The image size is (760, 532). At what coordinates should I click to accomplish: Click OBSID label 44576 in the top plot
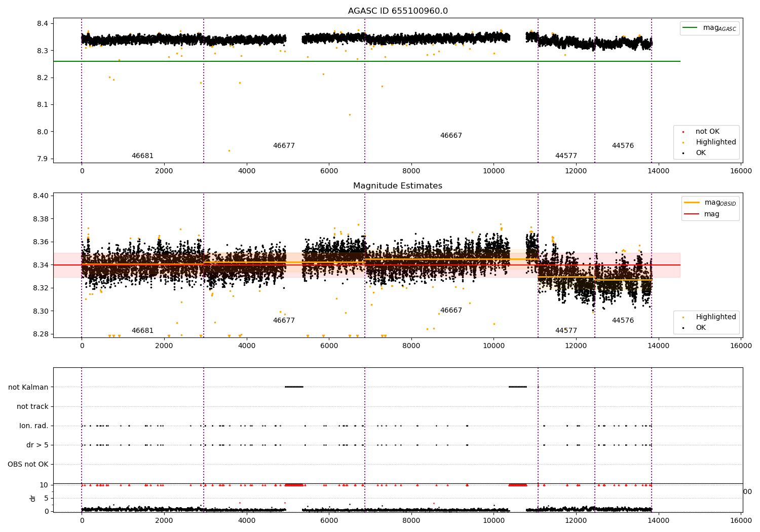623,146
